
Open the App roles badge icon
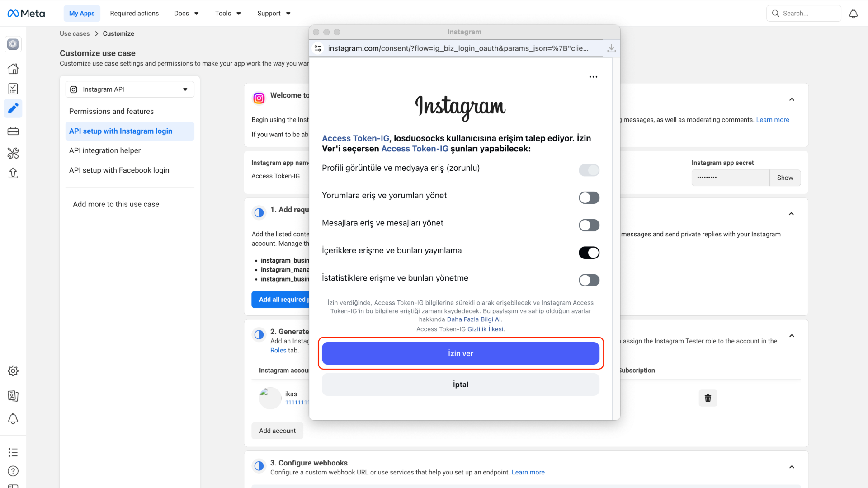[x=13, y=396]
